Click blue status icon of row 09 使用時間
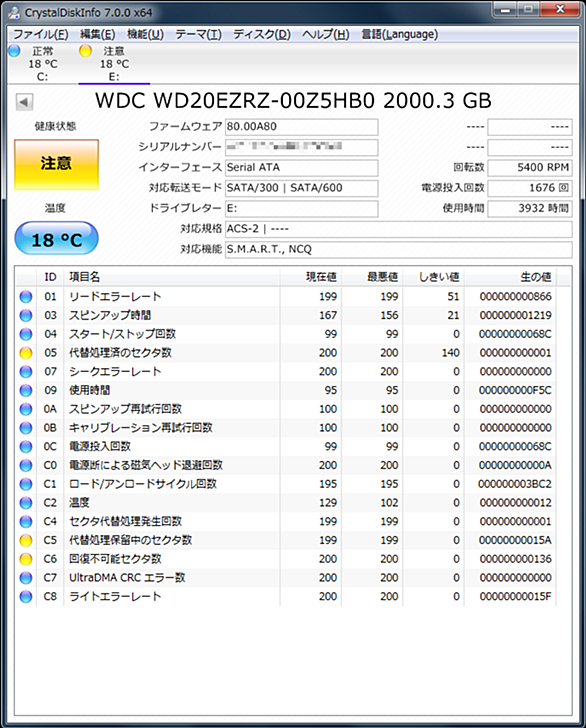This screenshot has width=586, height=728. (x=26, y=390)
